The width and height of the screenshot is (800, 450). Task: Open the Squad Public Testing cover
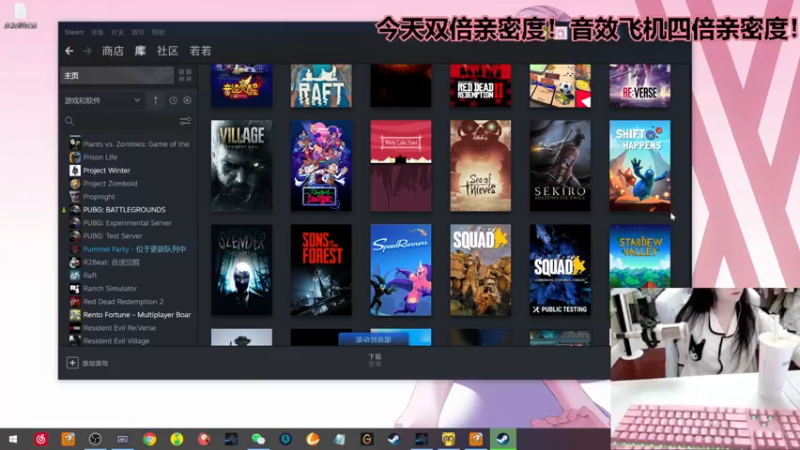point(560,270)
